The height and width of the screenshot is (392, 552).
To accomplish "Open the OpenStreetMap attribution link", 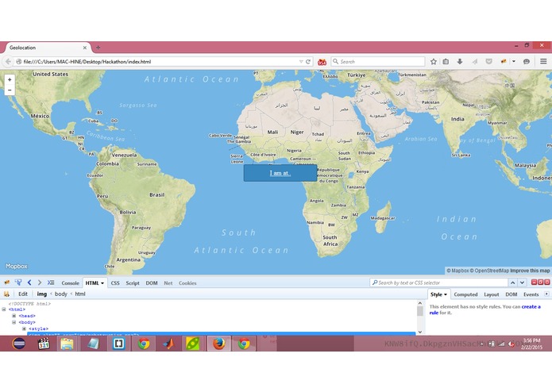I will [x=489, y=271].
